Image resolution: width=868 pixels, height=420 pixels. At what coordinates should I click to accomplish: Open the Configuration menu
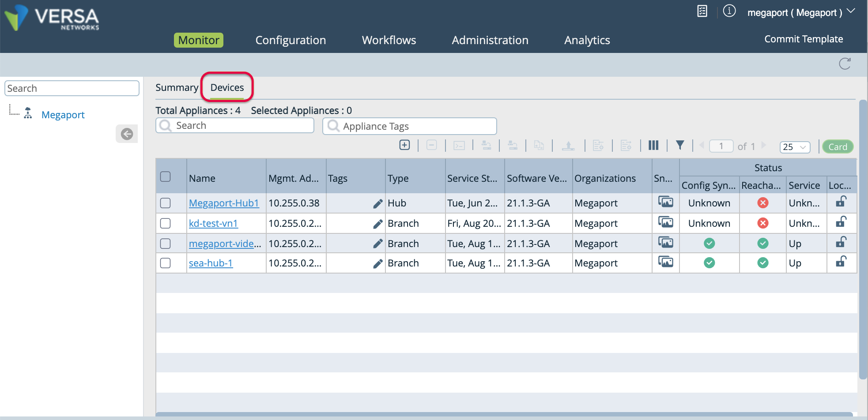(291, 40)
